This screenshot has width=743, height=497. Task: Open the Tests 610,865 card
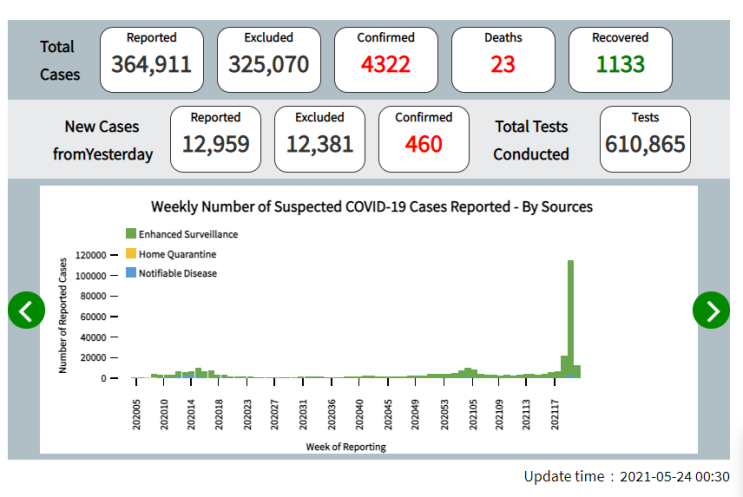click(x=645, y=139)
